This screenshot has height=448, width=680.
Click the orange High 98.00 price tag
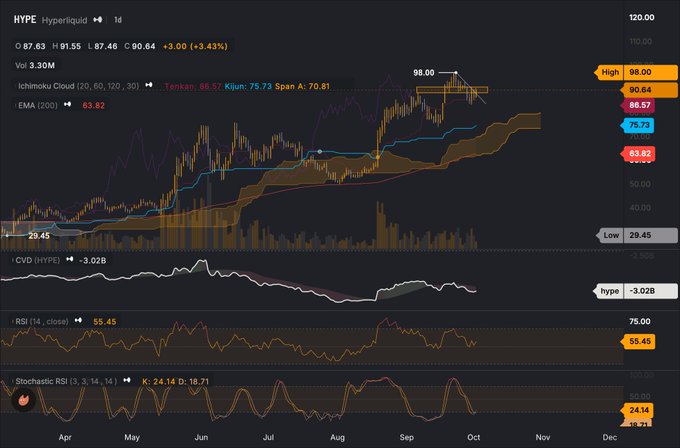pos(636,72)
